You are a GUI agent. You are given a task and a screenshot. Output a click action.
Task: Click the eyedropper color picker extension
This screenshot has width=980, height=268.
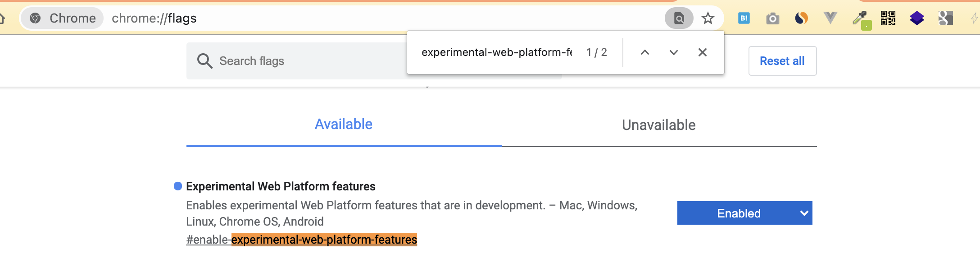(x=860, y=19)
